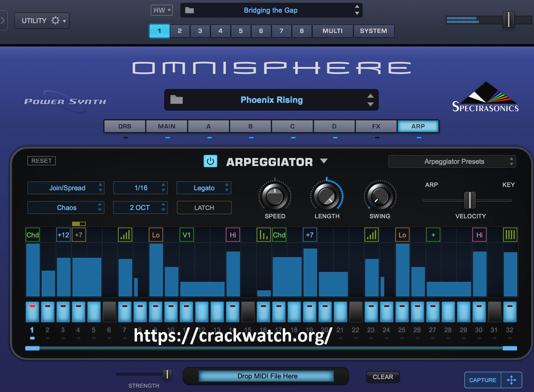Screen dimensions: 534x392
Task: Open the HW dropdown
Action: point(162,10)
